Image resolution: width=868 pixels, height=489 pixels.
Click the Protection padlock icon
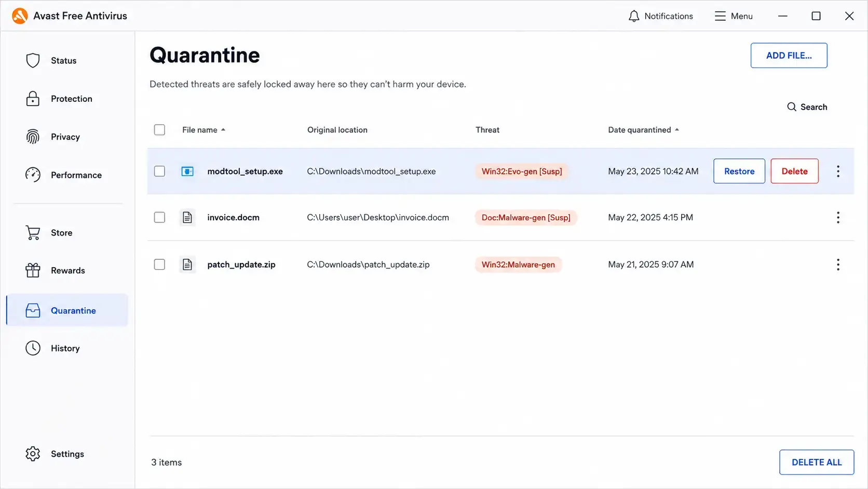[x=33, y=99]
